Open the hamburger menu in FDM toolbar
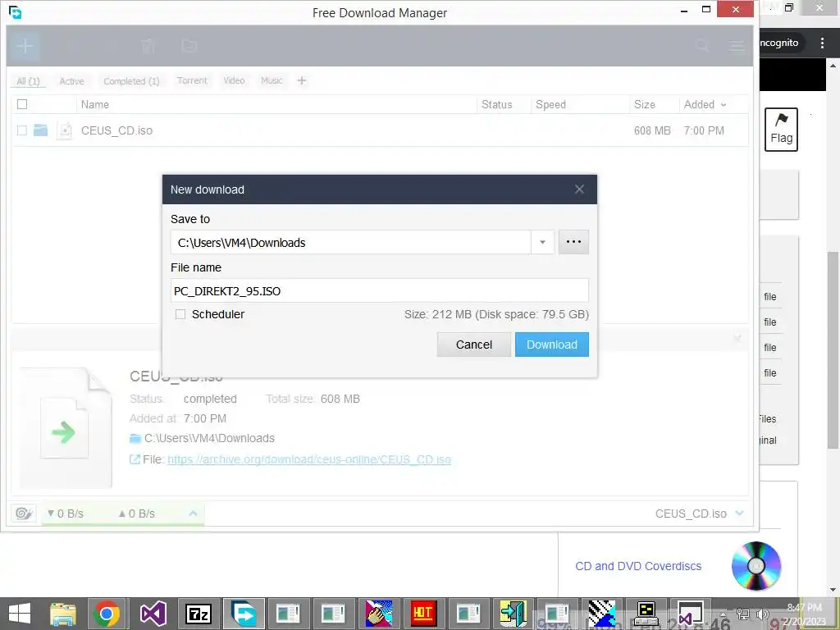 [x=737, y=46]
